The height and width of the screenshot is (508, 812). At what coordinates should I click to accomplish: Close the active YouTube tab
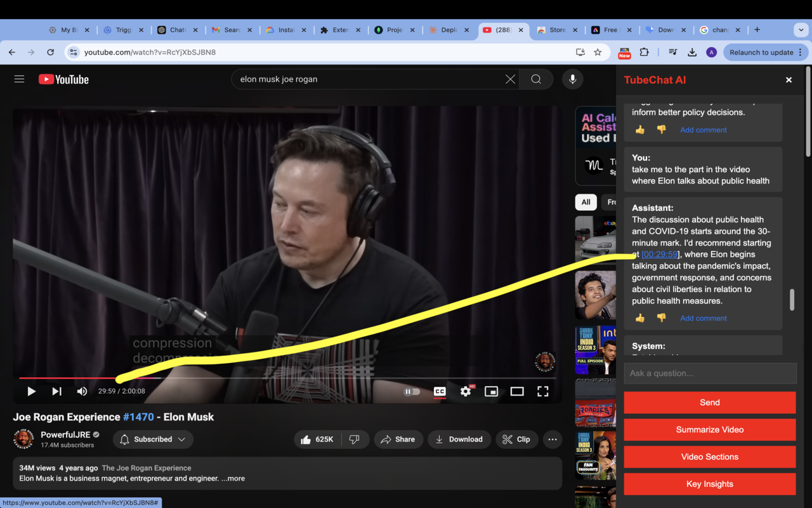point(521,30)
